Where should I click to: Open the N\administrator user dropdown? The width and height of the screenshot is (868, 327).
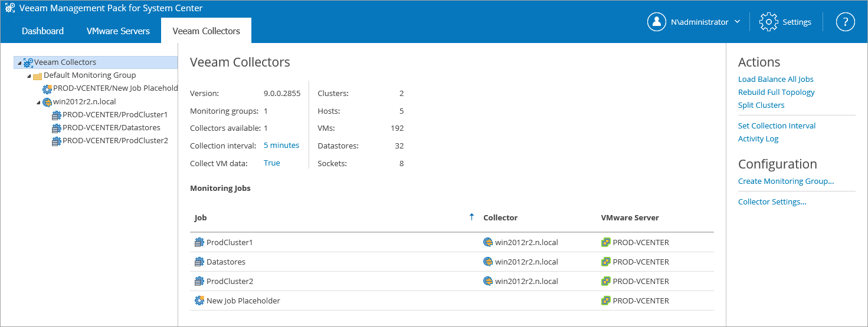pos(737,22)
